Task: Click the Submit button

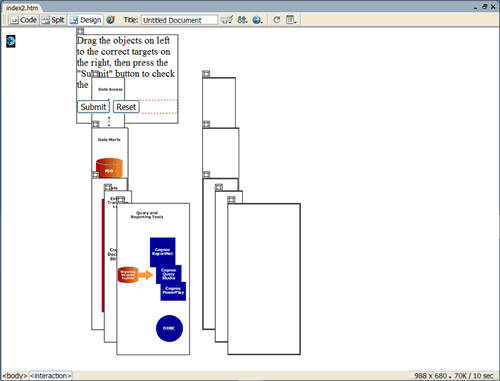Action: point(93,107)
